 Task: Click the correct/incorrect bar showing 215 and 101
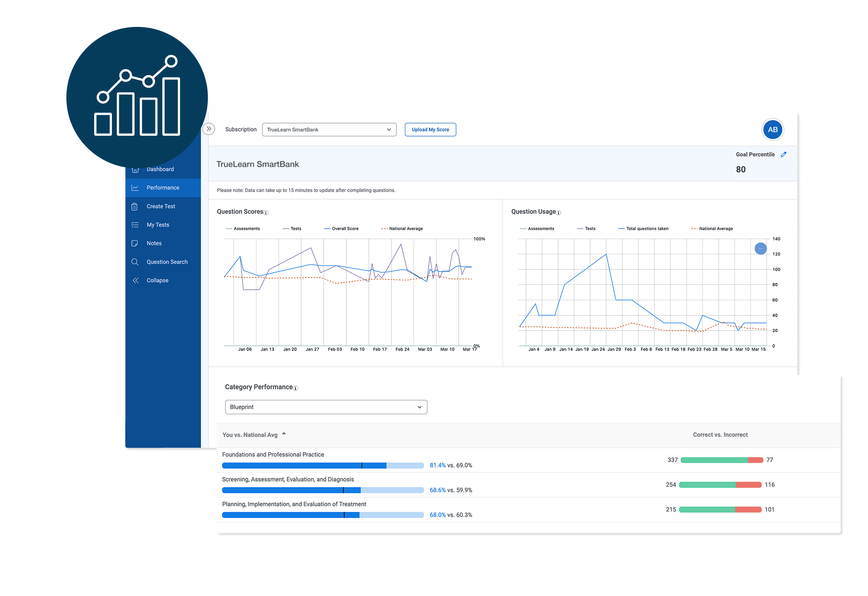click(x=720, y=510)
